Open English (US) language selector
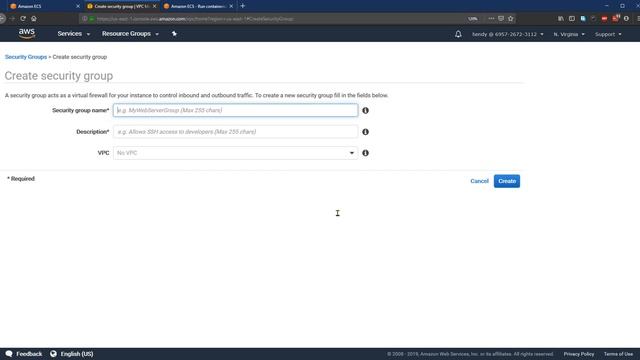The image size is (640, 360). click(77, 354)
